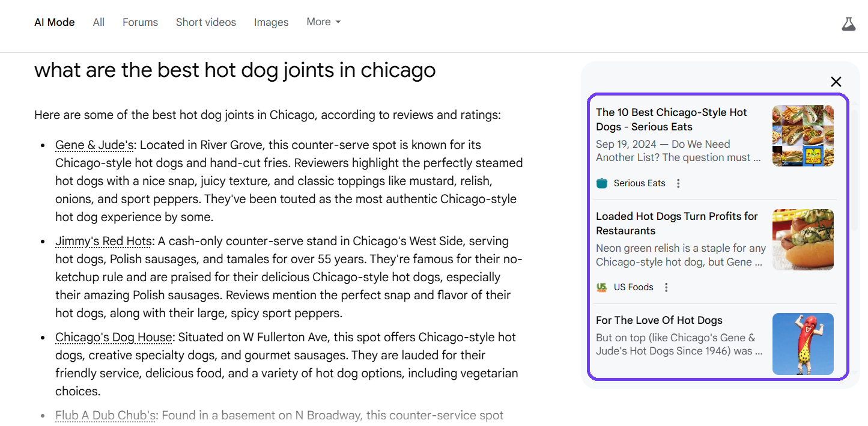Image resolution: width=868 pixels, height=426 pixels.
Task: Switch to the All tab
Action: (99, 22)
